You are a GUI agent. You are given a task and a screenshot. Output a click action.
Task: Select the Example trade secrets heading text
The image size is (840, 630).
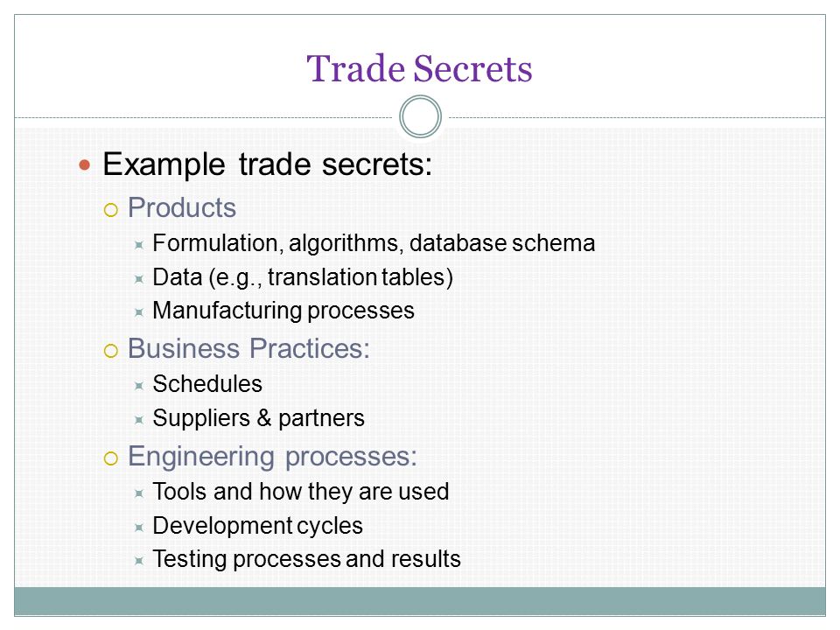(x=268, y=164)
